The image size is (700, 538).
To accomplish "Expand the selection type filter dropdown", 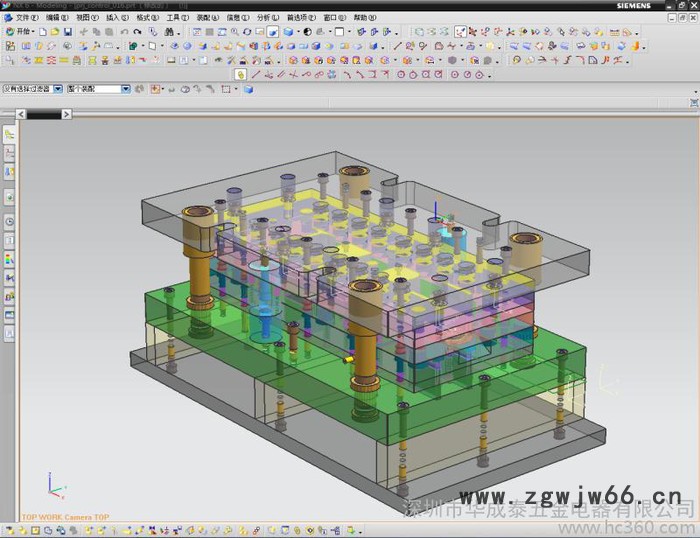I will pyautogui.click(x=58, y=89).
